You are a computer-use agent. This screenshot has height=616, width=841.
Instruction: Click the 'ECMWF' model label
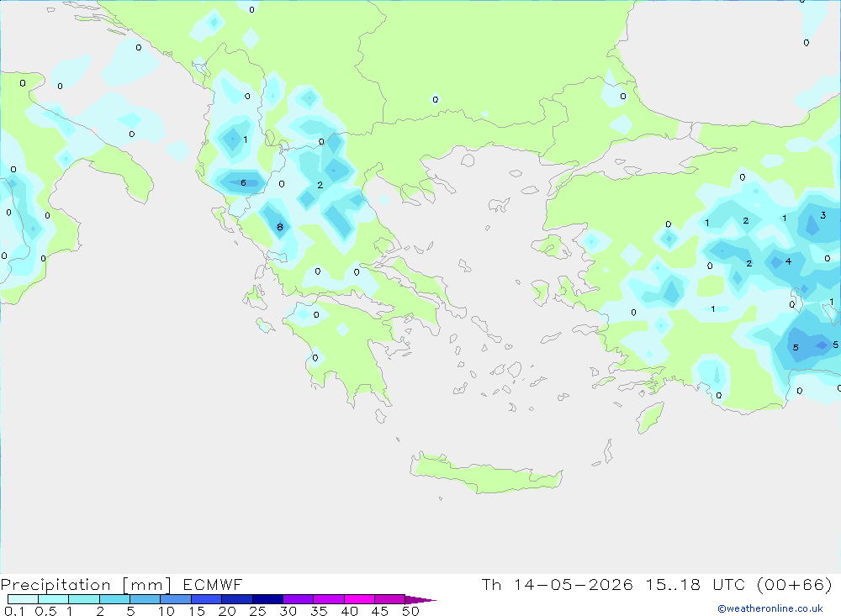tap(213, 585)
